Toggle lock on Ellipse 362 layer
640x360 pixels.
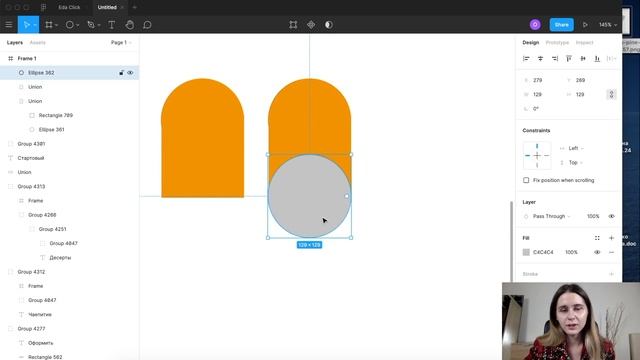(121, 73)
